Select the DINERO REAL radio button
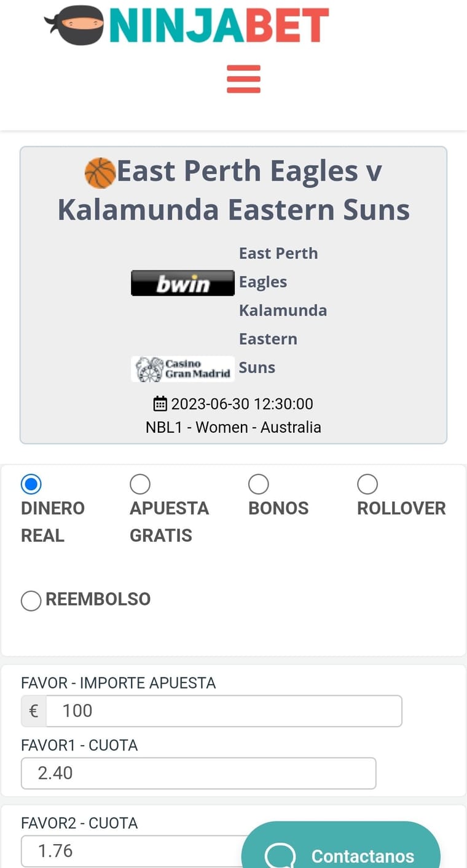Viewport: 467px width, 868px height. 31,484
